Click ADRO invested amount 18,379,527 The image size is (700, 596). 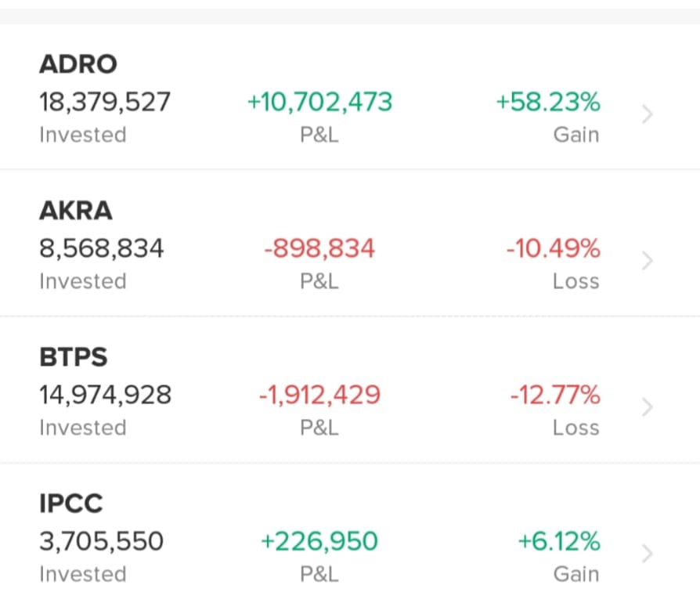coord(105,102)
